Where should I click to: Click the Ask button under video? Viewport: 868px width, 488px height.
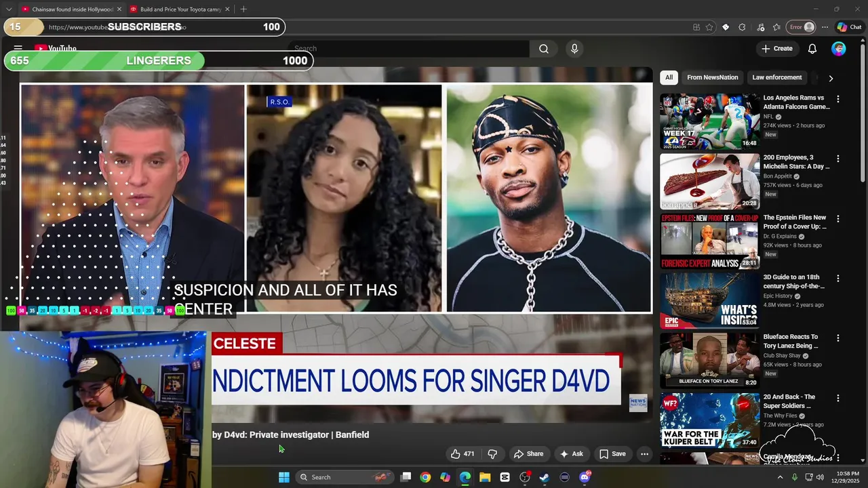(x=571, y=454)
